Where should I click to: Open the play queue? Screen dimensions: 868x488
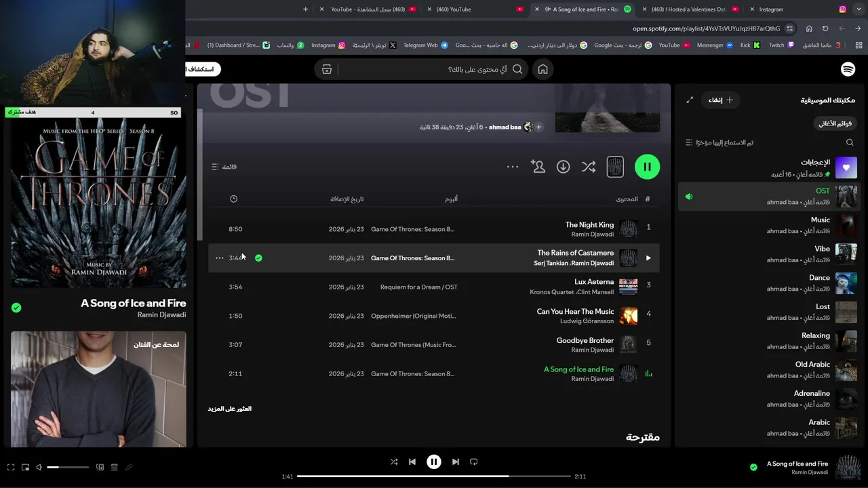[x=114, y=467]
